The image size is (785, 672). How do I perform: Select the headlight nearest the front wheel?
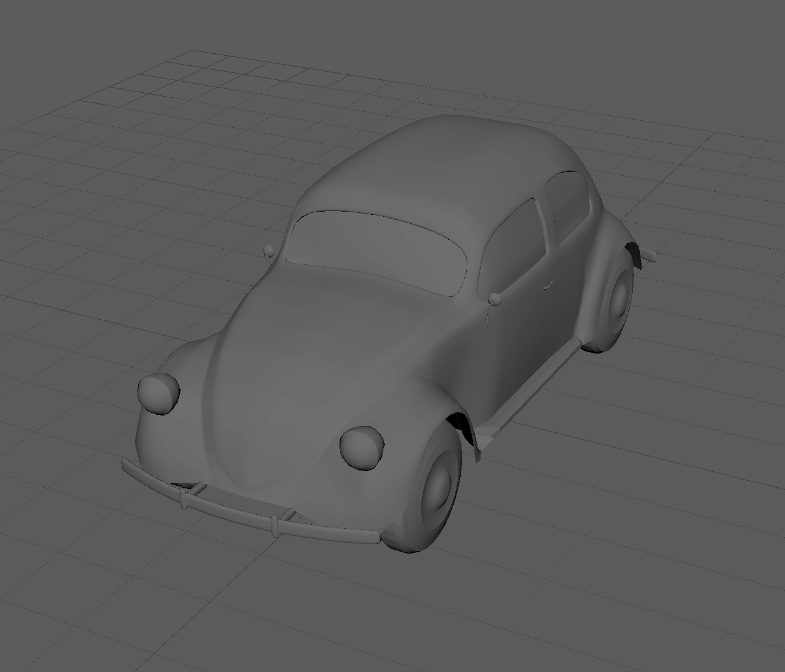pyautogui.click(x=362, y=448)
